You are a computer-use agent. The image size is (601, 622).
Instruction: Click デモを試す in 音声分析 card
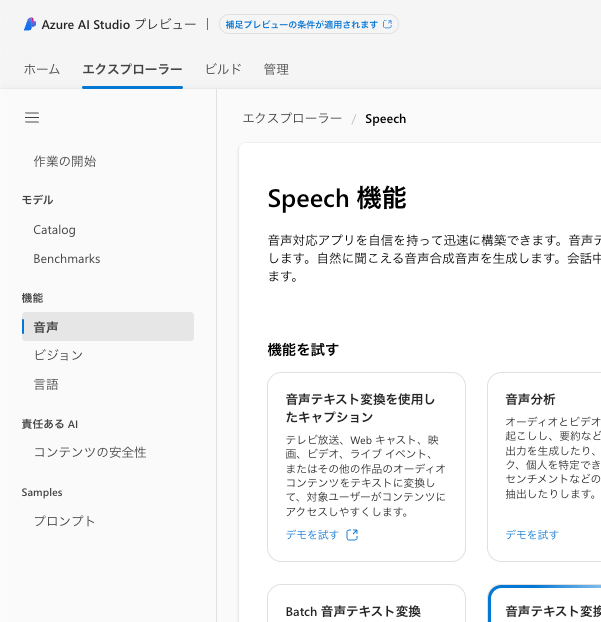(x=532, y=535)
